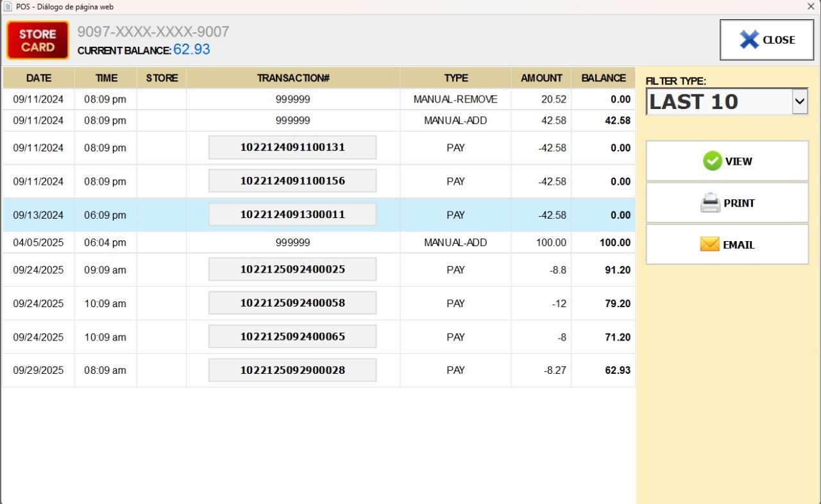Open transaction 1022125092400025

[292, 269]
